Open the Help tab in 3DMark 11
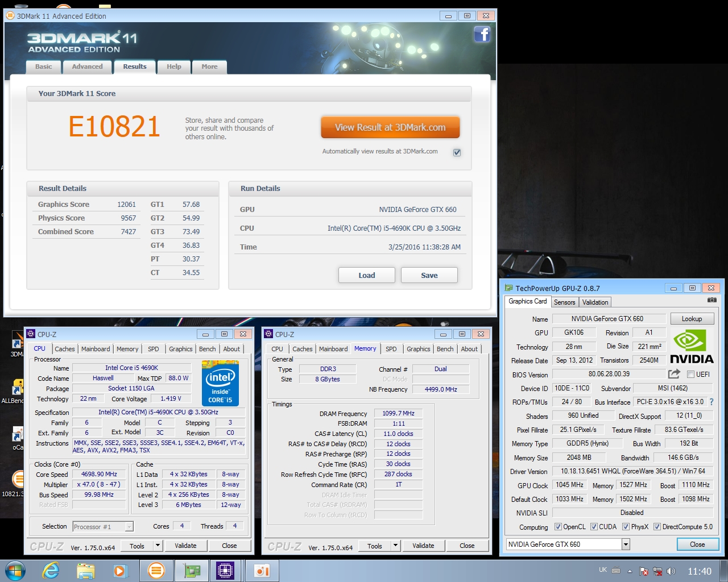 [x=173, y=67]
